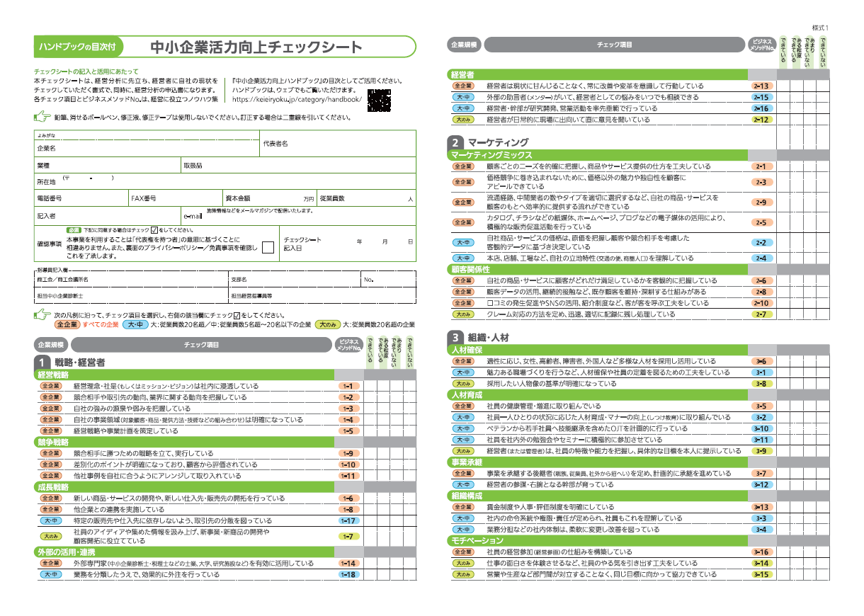The height and width of the screenshot is (616, 864).
Task: Click the number 2 badge beside マーケティング
Action: tap(457, 142)
